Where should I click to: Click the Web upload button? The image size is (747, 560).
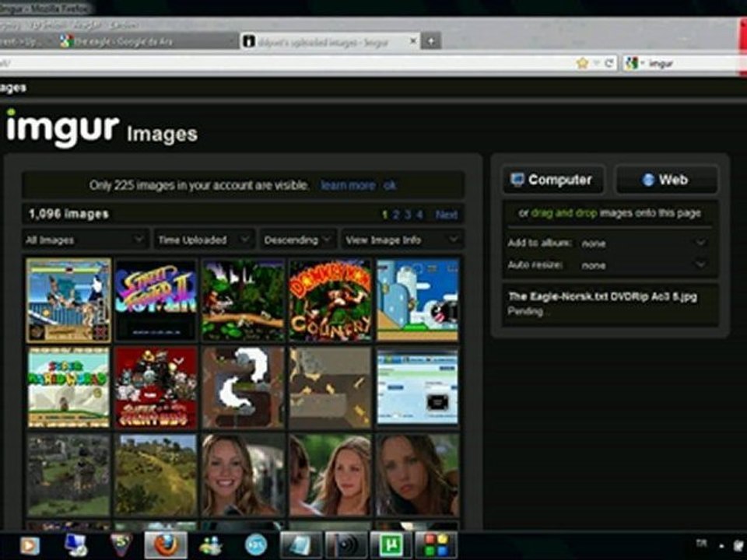667,180
